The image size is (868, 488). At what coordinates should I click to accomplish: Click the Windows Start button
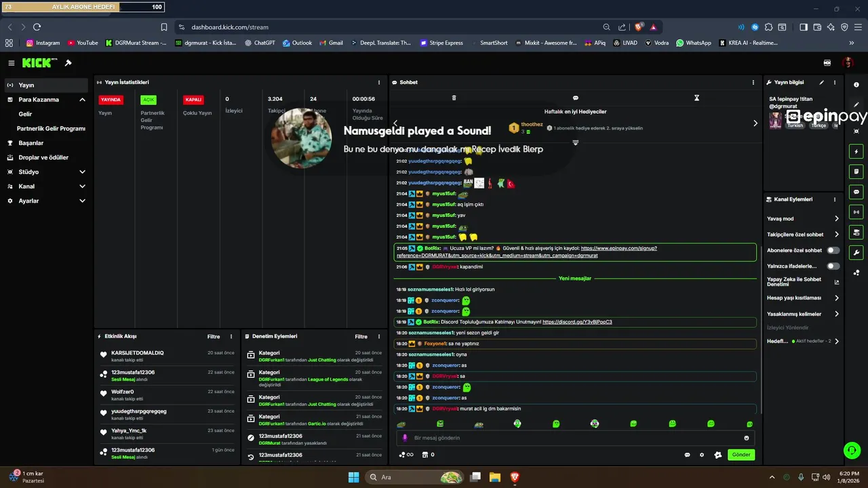[x=353, y=477]
